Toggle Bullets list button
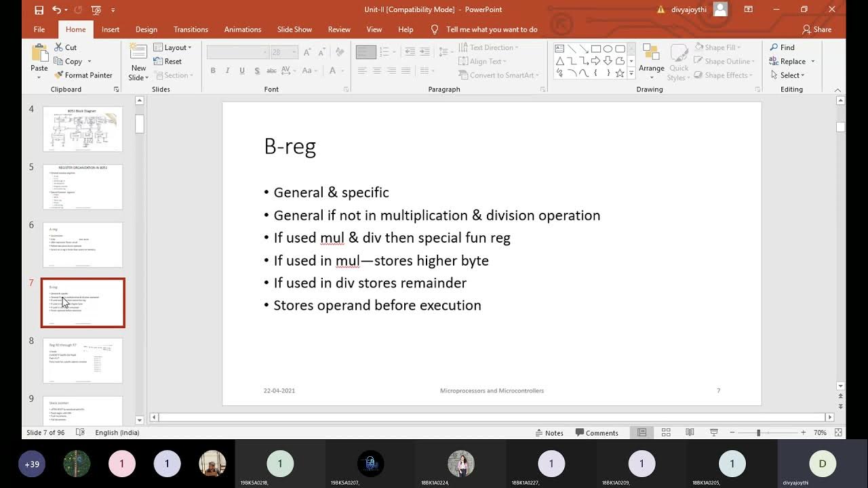Image resolution: width=868 pixels, height=488 pixels. click(366, 52)
